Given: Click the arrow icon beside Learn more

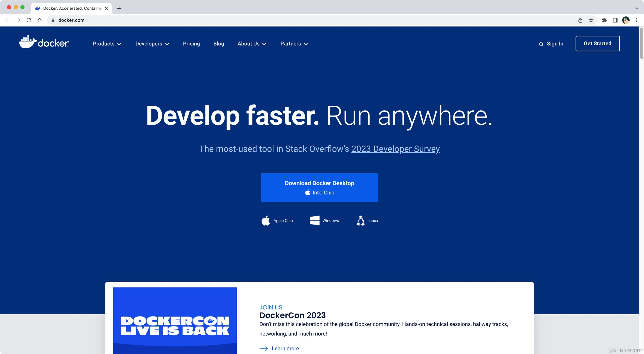Looking at the screenshot, I should (x=264, y=348).
